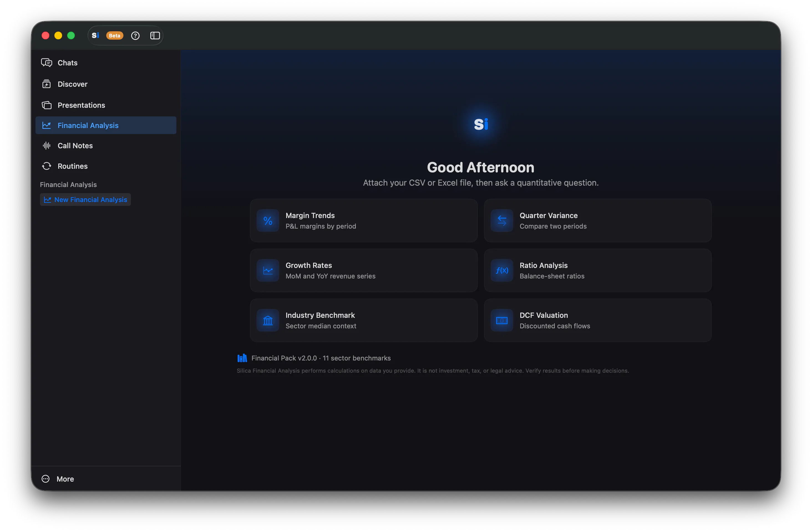Screen dimensions: 812x532
Task: Select Financial Analysis in sidebar
Action: pos(106,125)
